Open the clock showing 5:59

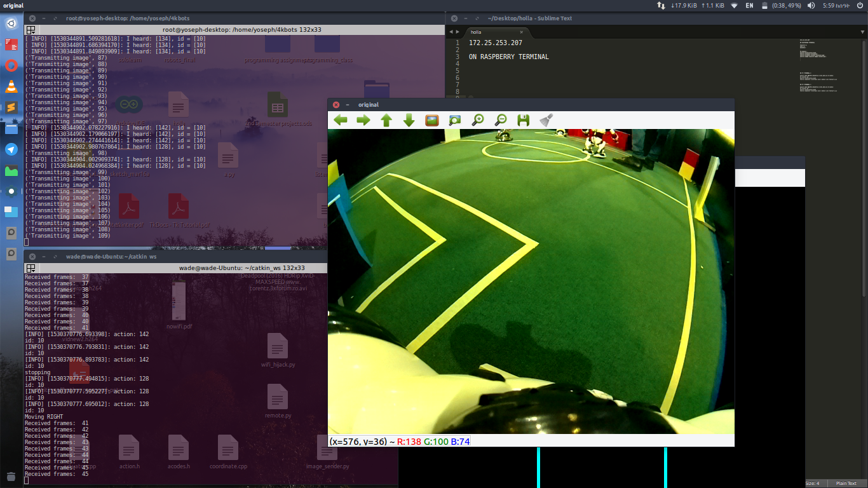click(836, 5)
